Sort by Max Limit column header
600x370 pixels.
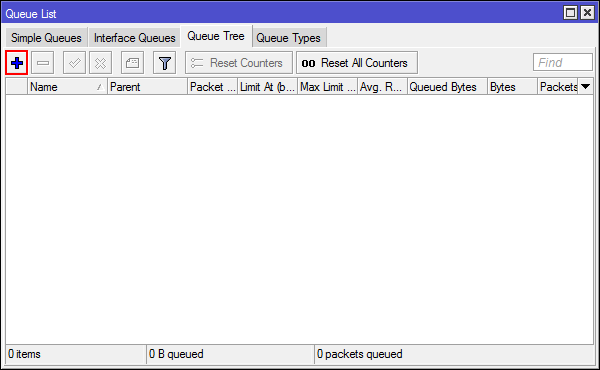click(328, 87)
